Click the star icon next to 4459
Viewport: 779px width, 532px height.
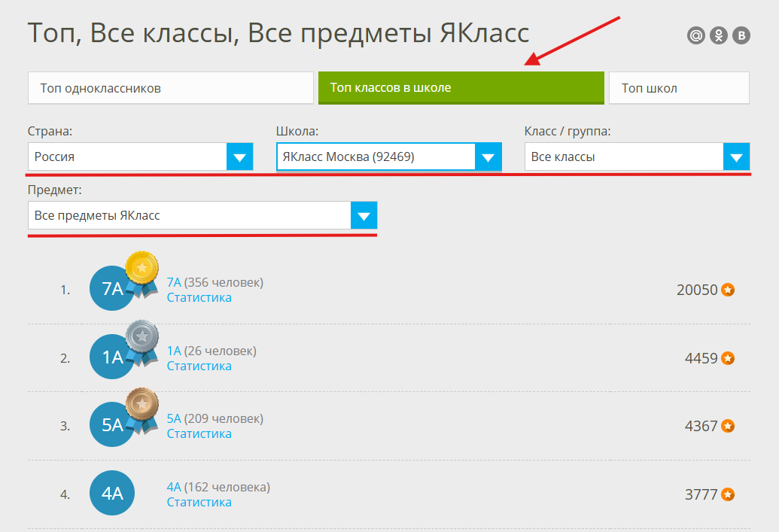point(728,358)
